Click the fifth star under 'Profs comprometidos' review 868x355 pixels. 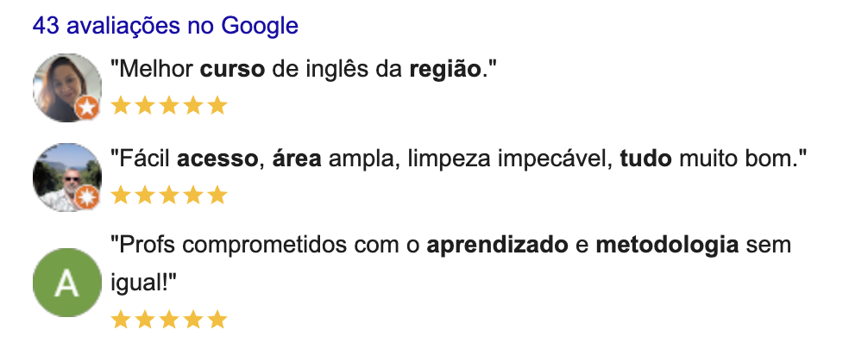[217, 319]
